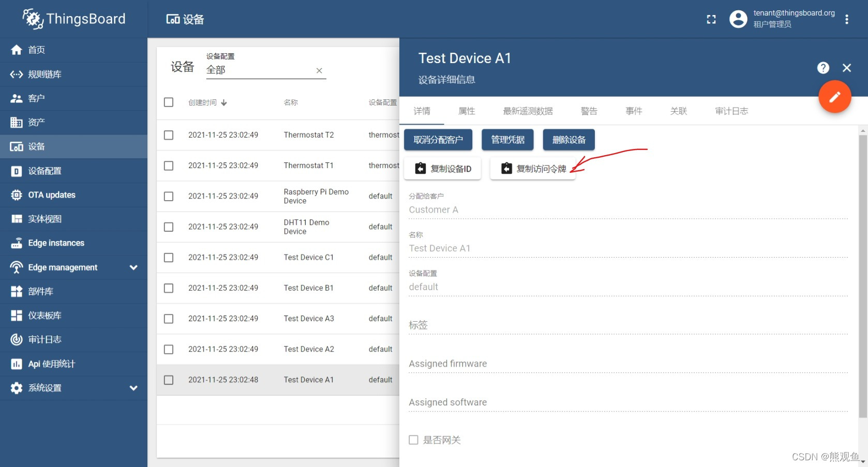Image resolution: width=868 pixels, height=467 pixels.
Task: Sort by created time column arrow
Action: (x=224, y=103)
